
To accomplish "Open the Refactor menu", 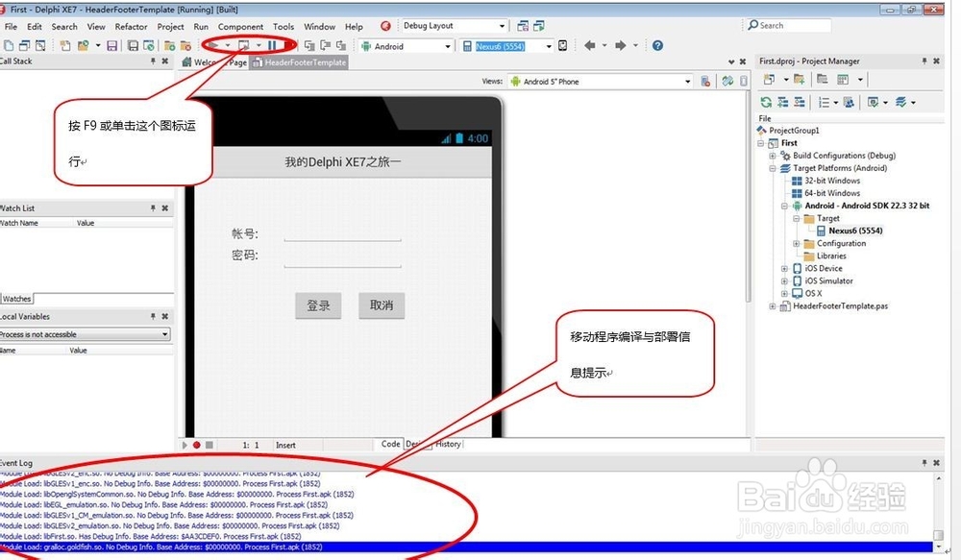I will 131,26.
